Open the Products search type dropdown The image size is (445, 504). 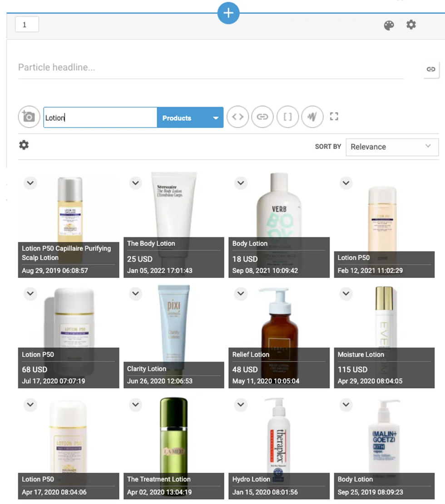190,117
